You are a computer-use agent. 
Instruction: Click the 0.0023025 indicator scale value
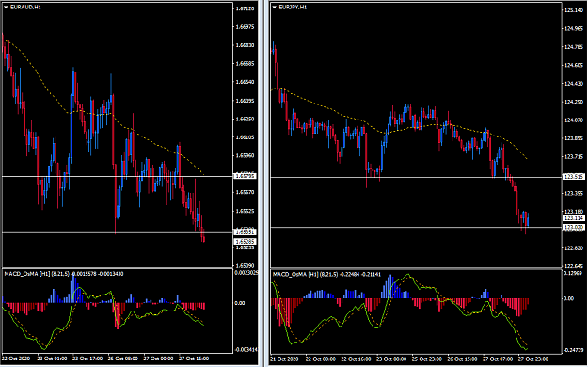[x=246, y=273]
